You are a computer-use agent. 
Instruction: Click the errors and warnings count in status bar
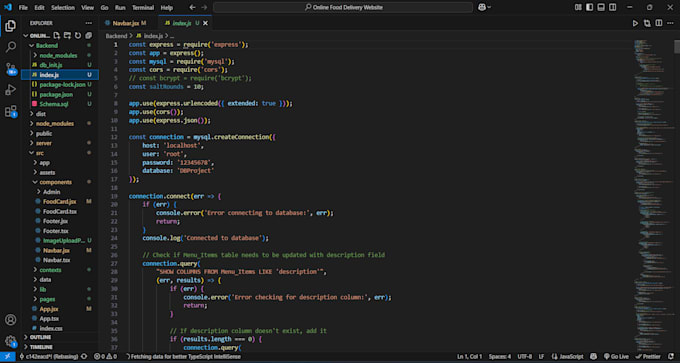click(x=105, y=356)
